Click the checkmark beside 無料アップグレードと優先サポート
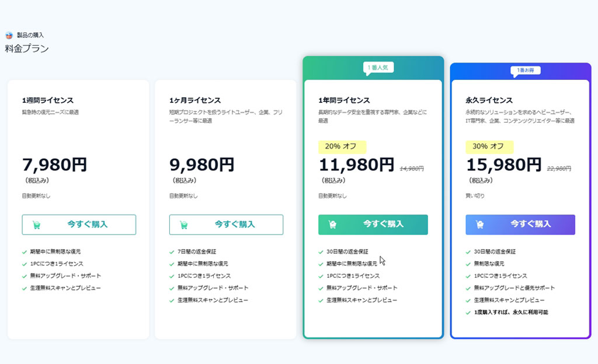Viewport: 598px width, 364px height. (468, 288)
